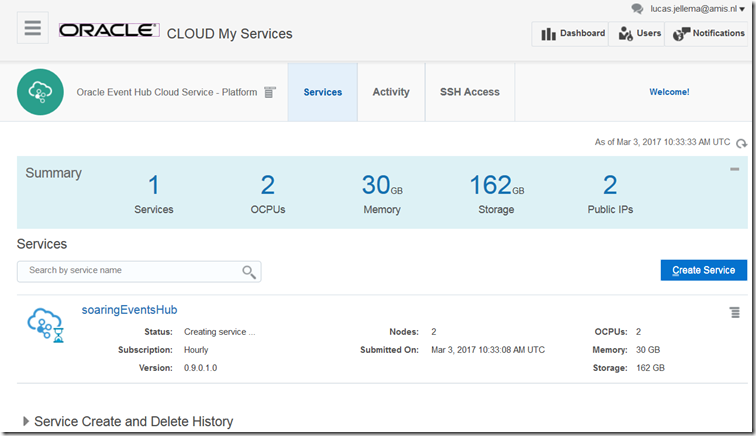Click the Oracle logo

click(109, 31)
